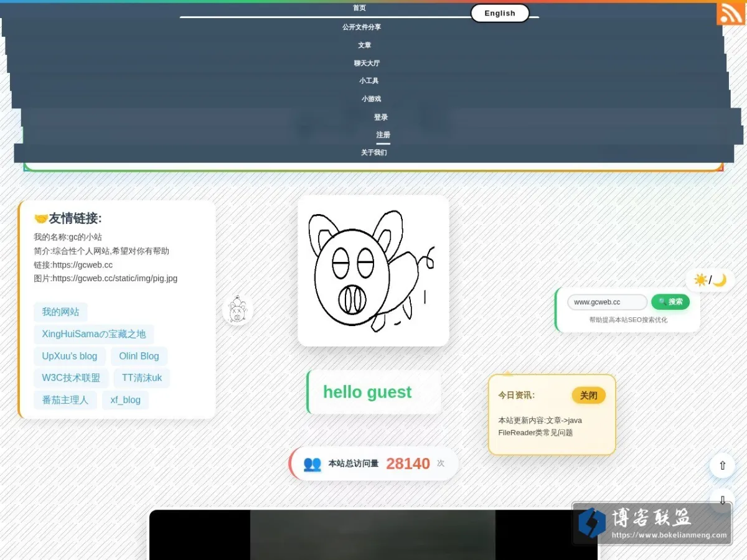
Task: Click the visit count 28140
Action: (x=408, y=464)
